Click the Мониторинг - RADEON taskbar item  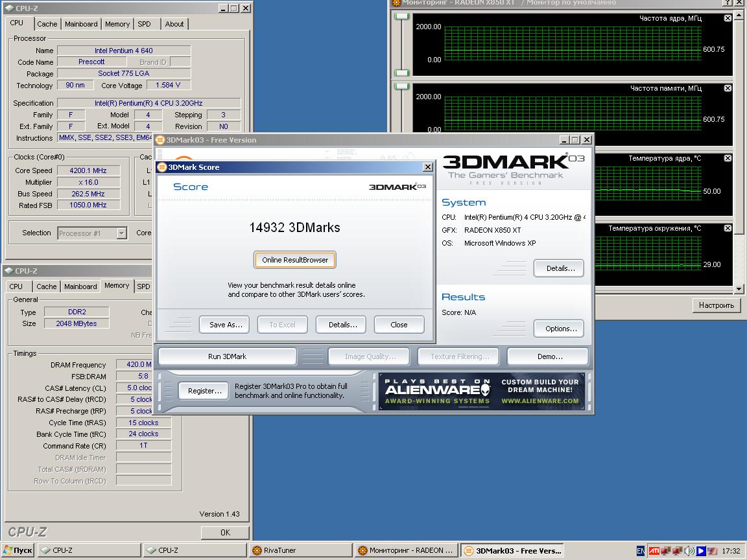tap(406, 550)
